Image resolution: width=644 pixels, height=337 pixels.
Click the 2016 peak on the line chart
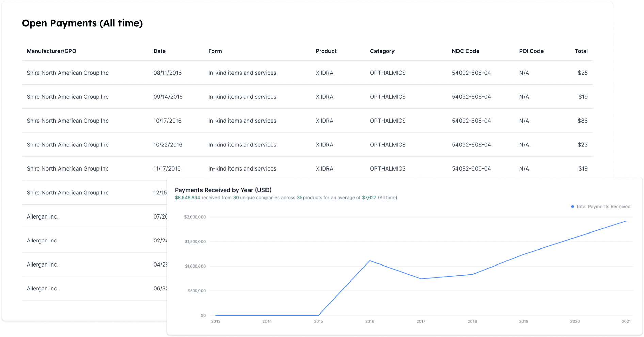(370, 261)
